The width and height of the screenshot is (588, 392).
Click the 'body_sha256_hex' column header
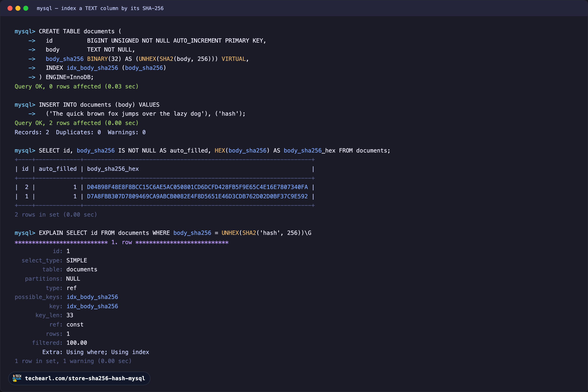click(x=113, y=169)
